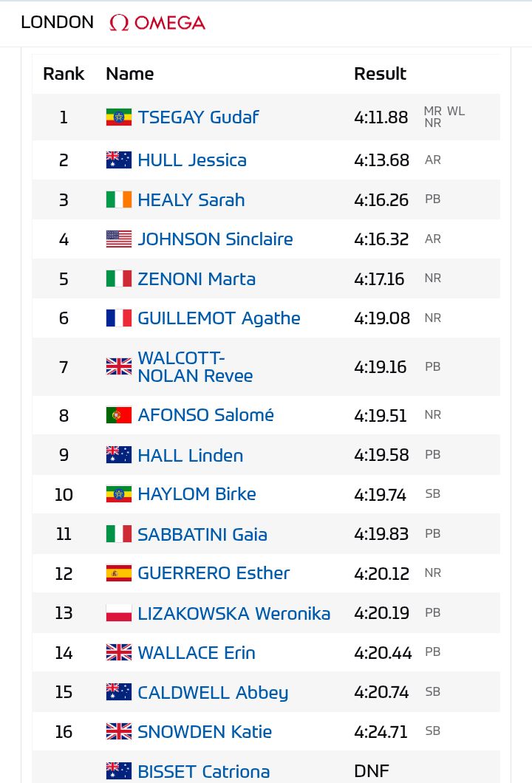Click Spanish flag beside GUERRERO Esther

(x=119, y=573)
